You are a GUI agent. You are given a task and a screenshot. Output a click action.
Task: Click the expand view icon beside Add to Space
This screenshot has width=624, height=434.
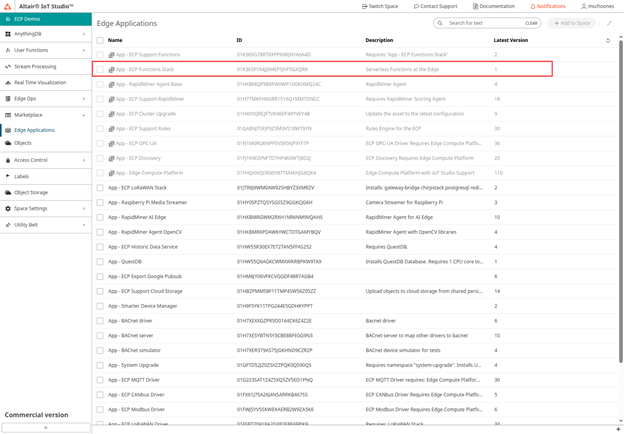609,23
